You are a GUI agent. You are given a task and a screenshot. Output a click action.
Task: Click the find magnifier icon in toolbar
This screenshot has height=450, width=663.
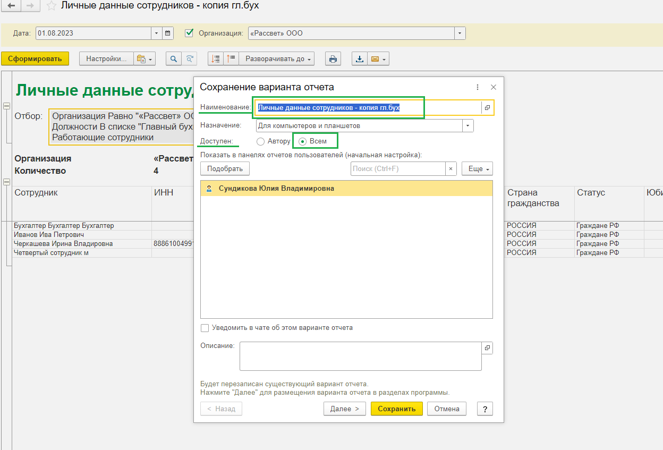[x=173, y=59]
